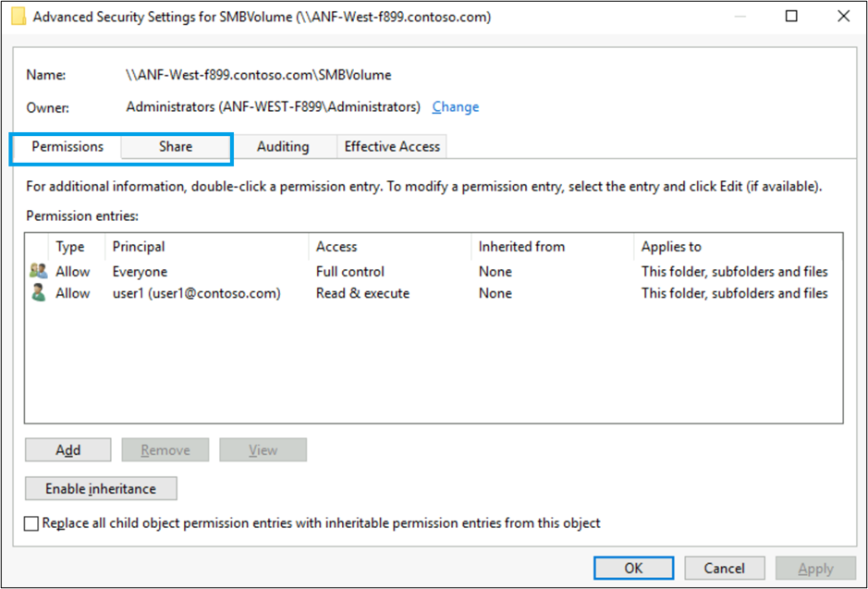Switch to the Effective Access tab

point(392,147)
